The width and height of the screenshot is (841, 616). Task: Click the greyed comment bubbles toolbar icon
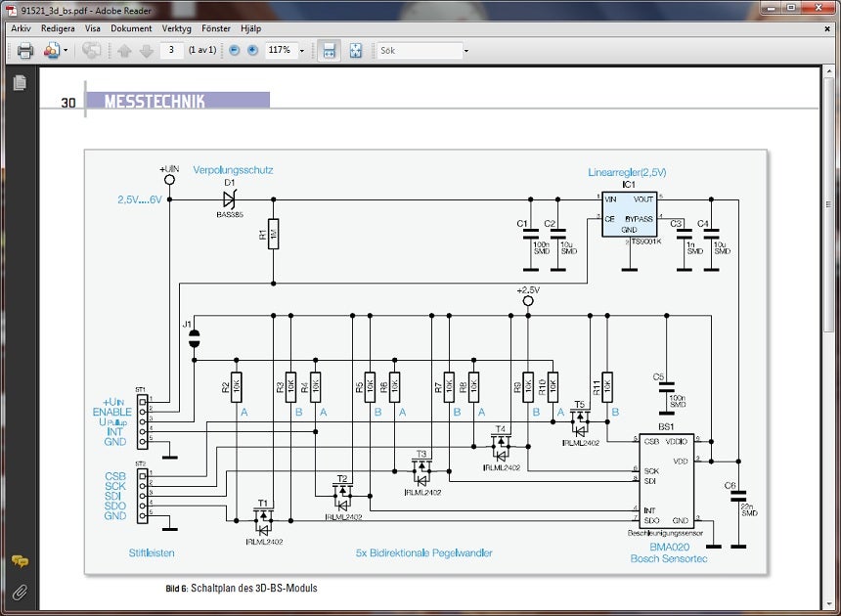(x=91, y=51)
